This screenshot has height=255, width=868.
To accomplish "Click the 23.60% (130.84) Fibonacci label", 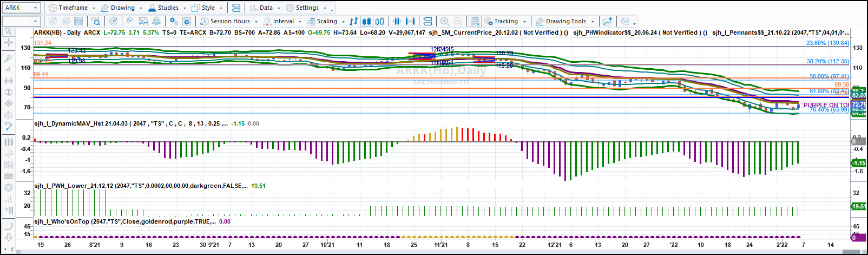I will pyautogui.click(x=827, y=43).
